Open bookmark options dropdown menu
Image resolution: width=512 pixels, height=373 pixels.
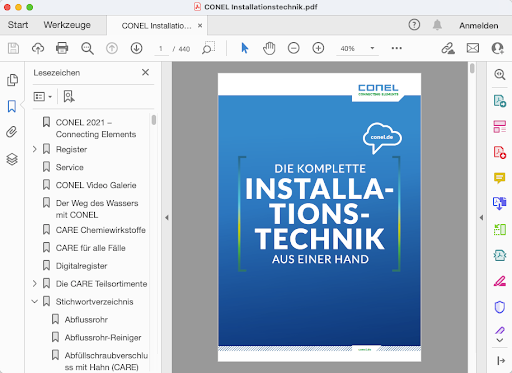click(43, 97)
